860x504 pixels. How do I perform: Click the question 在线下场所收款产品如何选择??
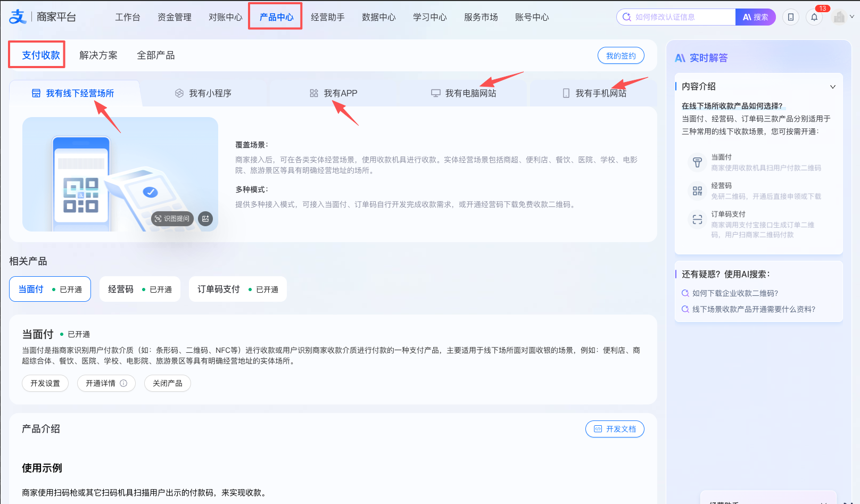coord(732,106)
